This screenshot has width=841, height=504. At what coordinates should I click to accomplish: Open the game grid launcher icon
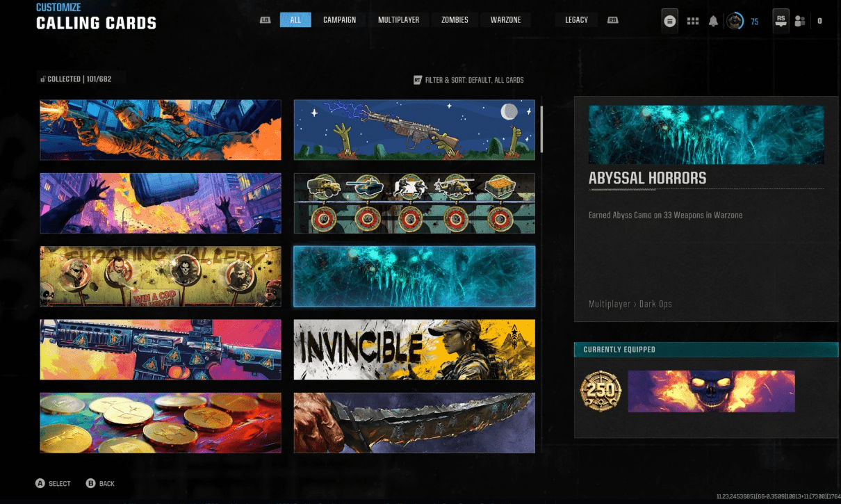coord(692,21)
